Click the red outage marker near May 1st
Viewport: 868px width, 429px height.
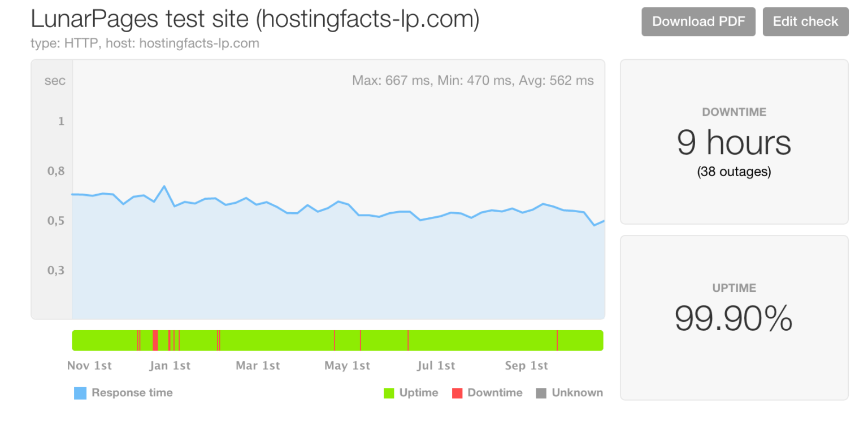coord(335,340)
